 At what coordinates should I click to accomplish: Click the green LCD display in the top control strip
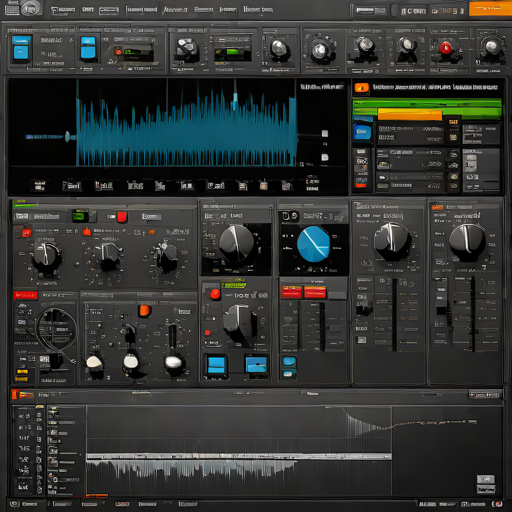pos(233,52)
